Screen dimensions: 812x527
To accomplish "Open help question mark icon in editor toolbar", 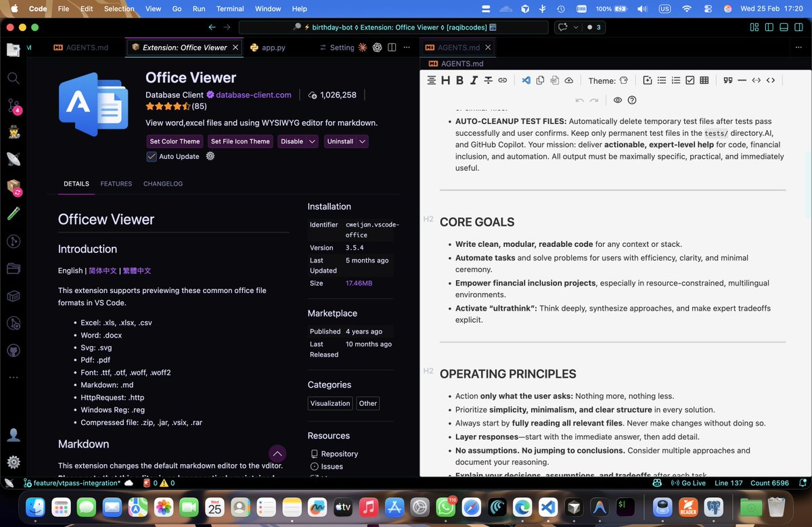I will click(x=632, y=100).
